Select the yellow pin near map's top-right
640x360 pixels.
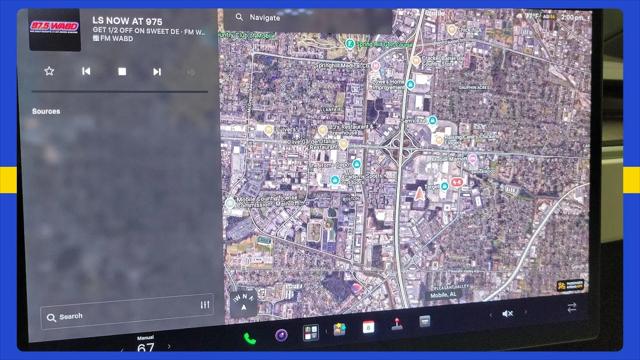[x=451, y=29]
